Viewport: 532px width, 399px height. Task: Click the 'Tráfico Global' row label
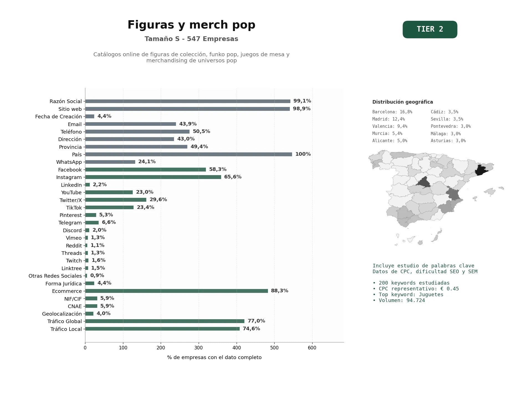(x=65, y=321)
